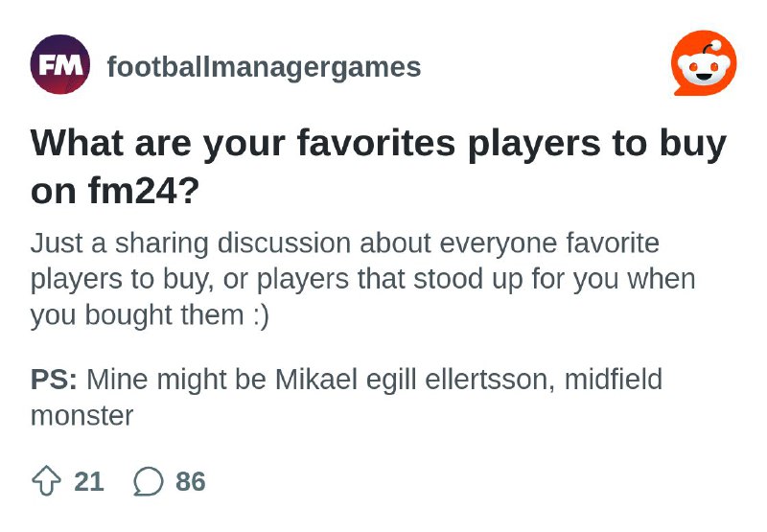Open the FM subreddit avatar icon
The width and height of the screenshot is (767, 532).
click(60, 64)
